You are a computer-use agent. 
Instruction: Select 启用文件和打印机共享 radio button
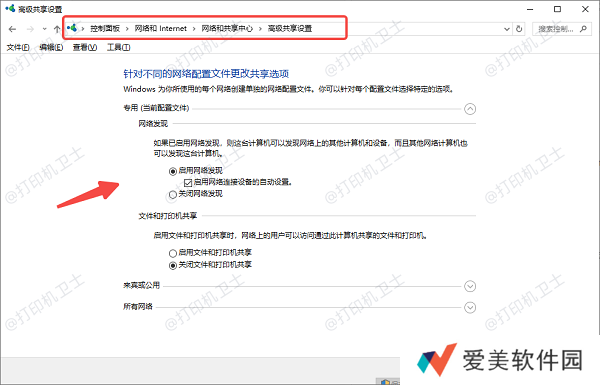click(173, 253)
